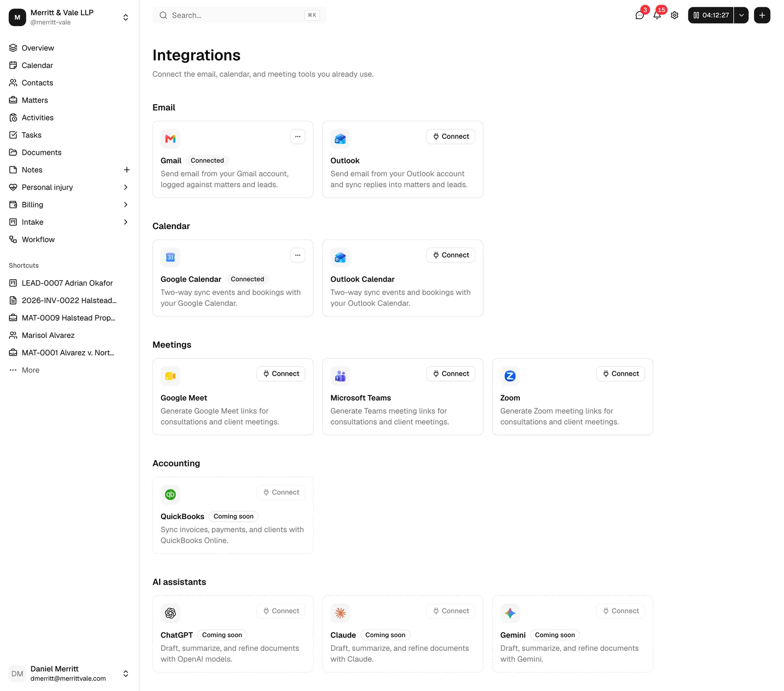Open Matters in the sidebar
784x691 pixels.
[70, 100]
